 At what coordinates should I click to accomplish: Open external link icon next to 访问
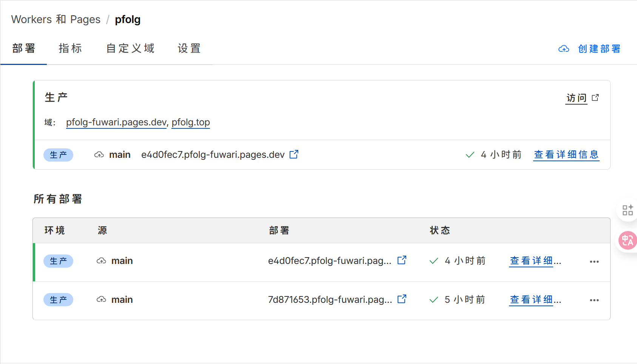tap(595, 97)
